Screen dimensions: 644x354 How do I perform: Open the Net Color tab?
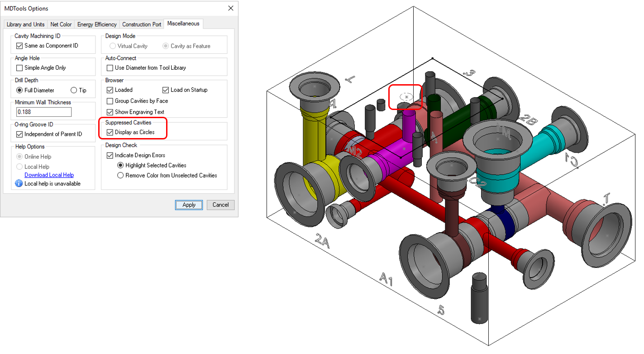coord(61,24)
